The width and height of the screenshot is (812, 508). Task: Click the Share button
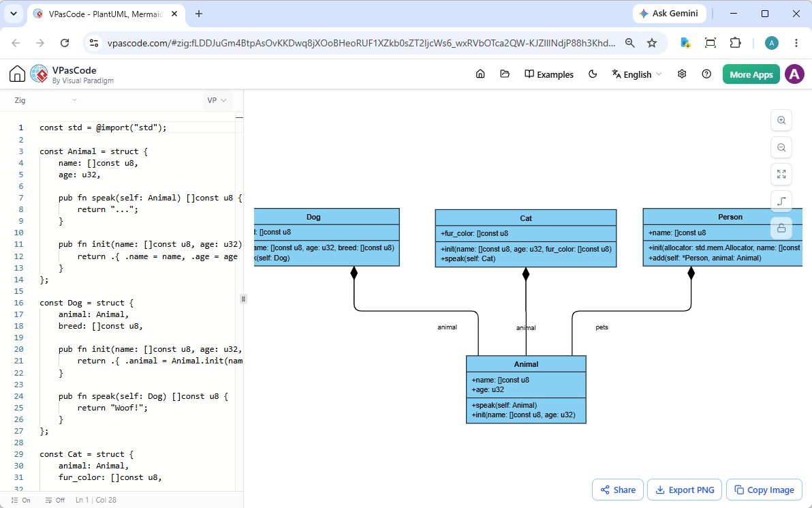click(618, 490)
